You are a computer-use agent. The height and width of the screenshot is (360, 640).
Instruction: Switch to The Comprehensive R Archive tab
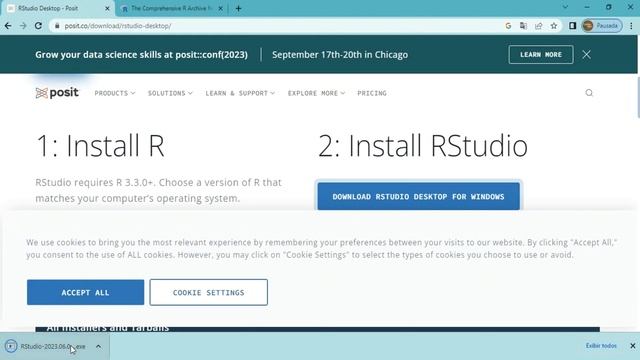click(171, 8)
